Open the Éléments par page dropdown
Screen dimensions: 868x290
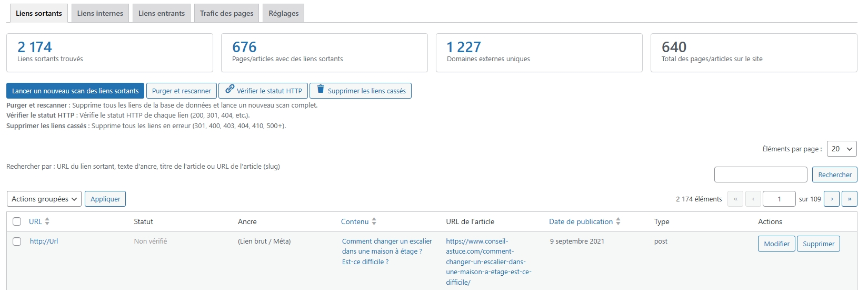point(842,149)
